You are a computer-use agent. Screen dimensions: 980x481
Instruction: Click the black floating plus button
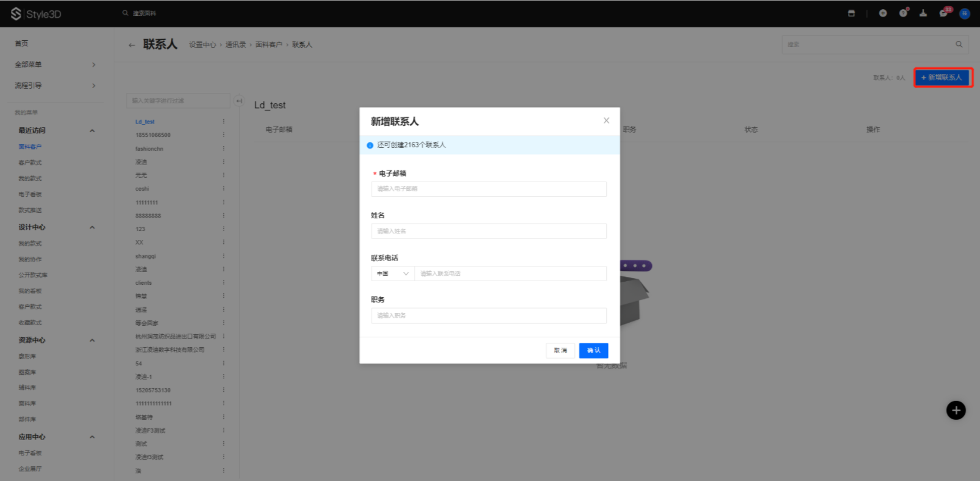pyautogui.click(x=956, y=410)
